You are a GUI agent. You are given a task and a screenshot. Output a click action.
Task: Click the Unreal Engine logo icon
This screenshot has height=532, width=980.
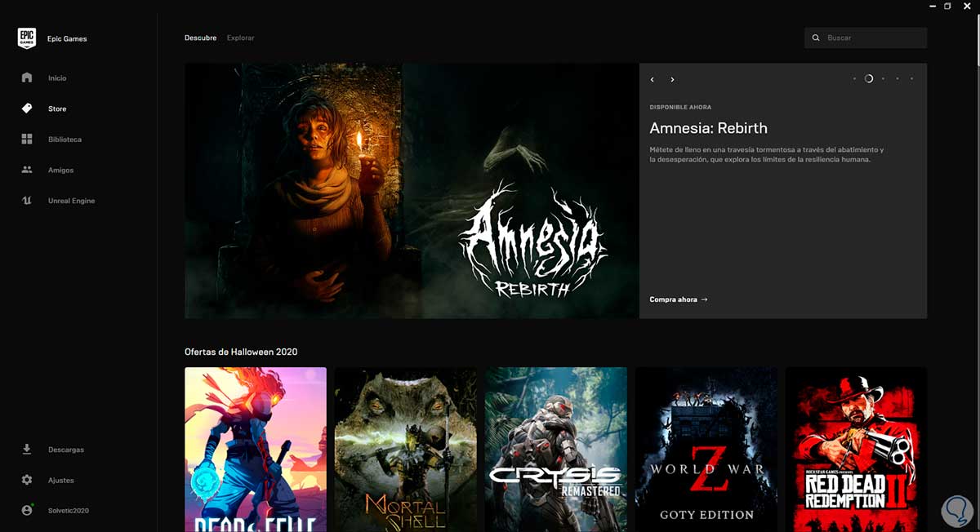[x=27, y=201]
